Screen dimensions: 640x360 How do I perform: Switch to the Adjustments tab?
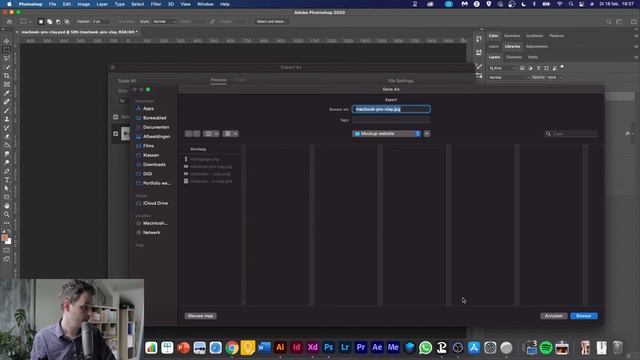(537, 47)
